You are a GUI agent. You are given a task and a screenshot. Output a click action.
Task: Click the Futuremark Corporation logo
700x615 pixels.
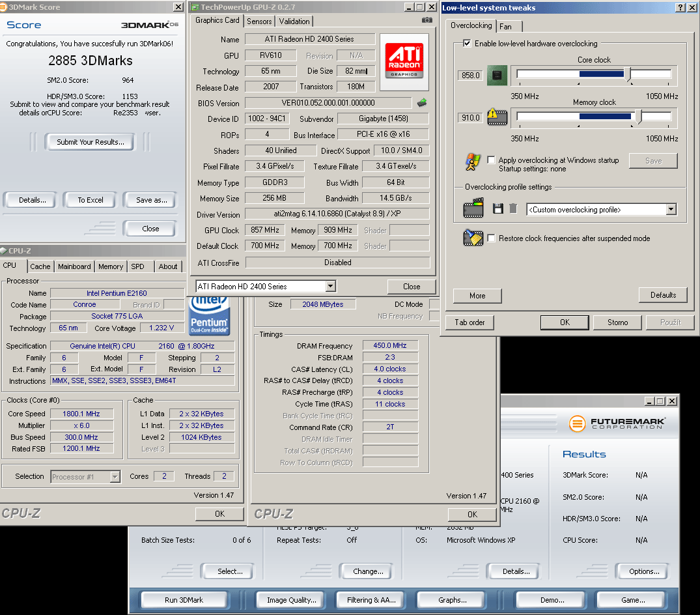click(x=617, y=423)
